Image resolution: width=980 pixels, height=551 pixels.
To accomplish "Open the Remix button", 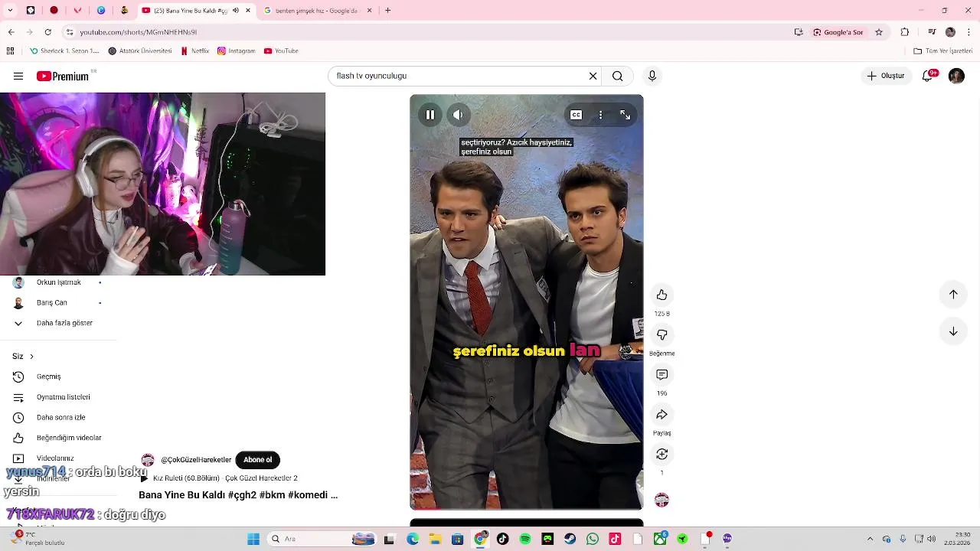I will point(661,455).
